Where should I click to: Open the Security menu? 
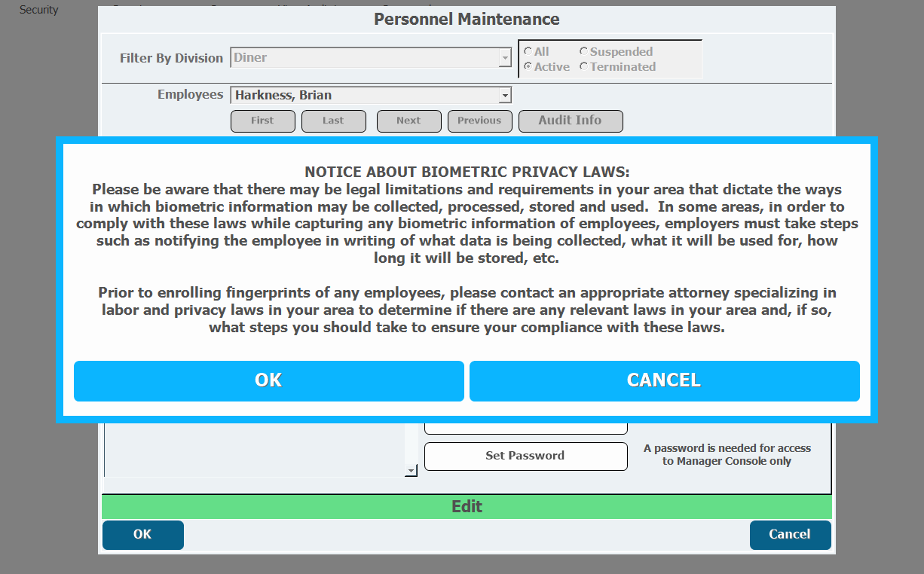[x=39, y=10]
